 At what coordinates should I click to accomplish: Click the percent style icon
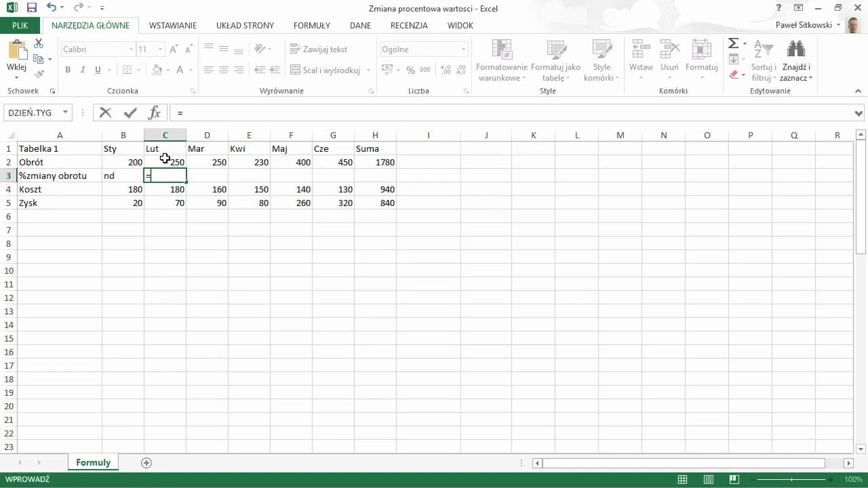(x=410, y=70)
